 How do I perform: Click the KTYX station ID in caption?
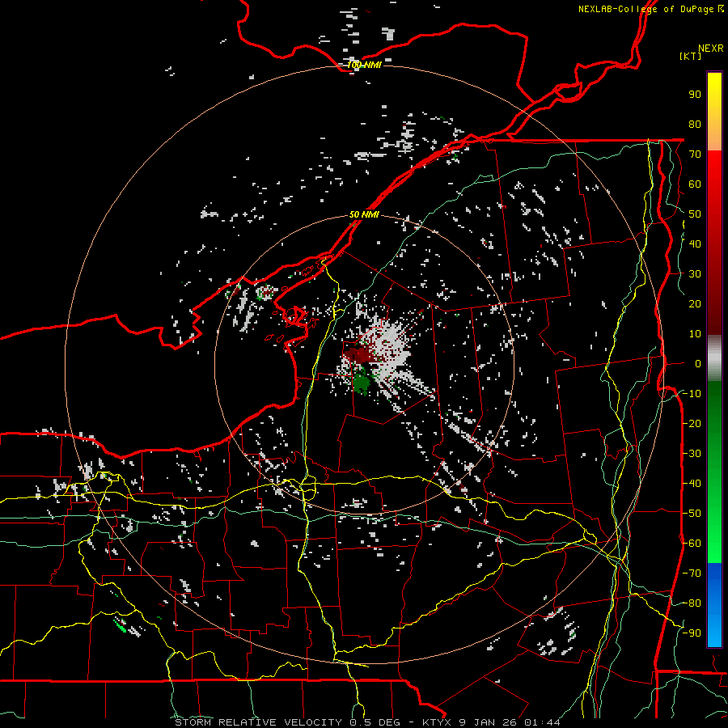tap(438, 722)
